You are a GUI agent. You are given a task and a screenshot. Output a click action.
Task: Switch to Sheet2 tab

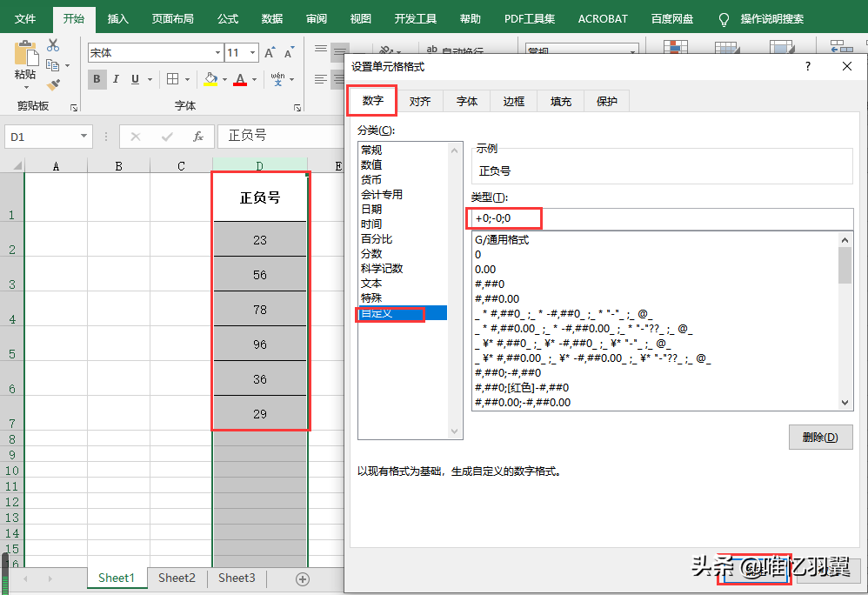(x=177, y=578)
